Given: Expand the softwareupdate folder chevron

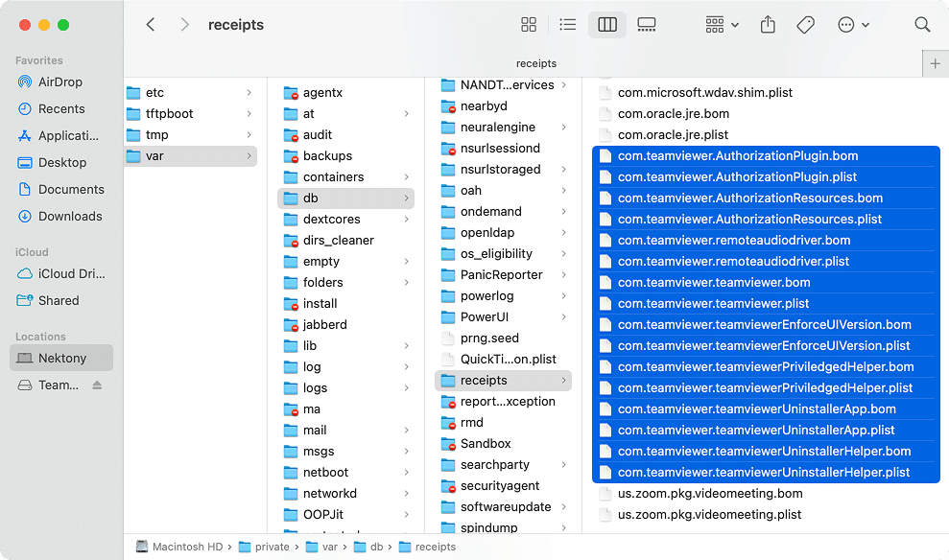Looking at the screenshot, I should tap(564, 507).
